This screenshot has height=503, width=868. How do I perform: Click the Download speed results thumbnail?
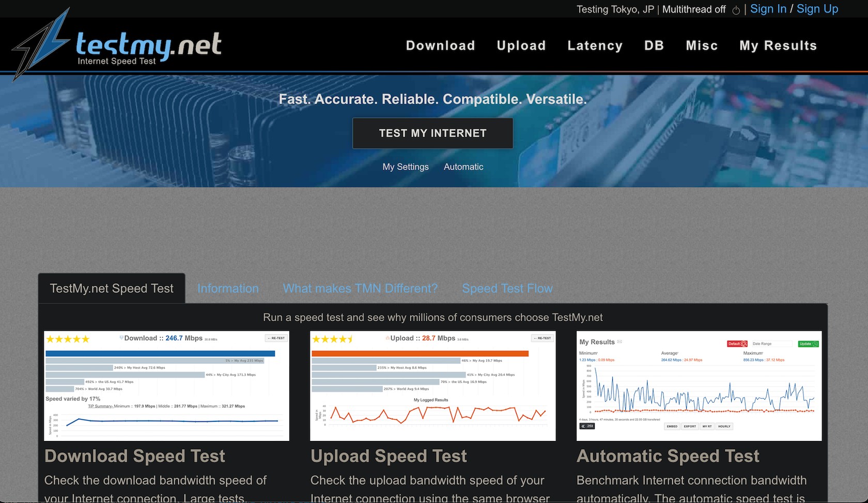tap(166, 386)
